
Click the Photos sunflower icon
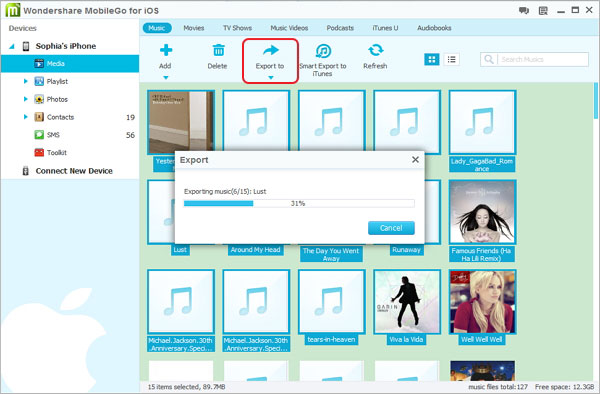39,99
